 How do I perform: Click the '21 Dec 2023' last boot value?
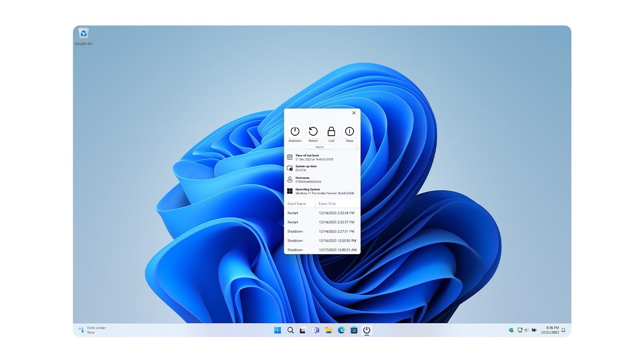pos(314,159)
